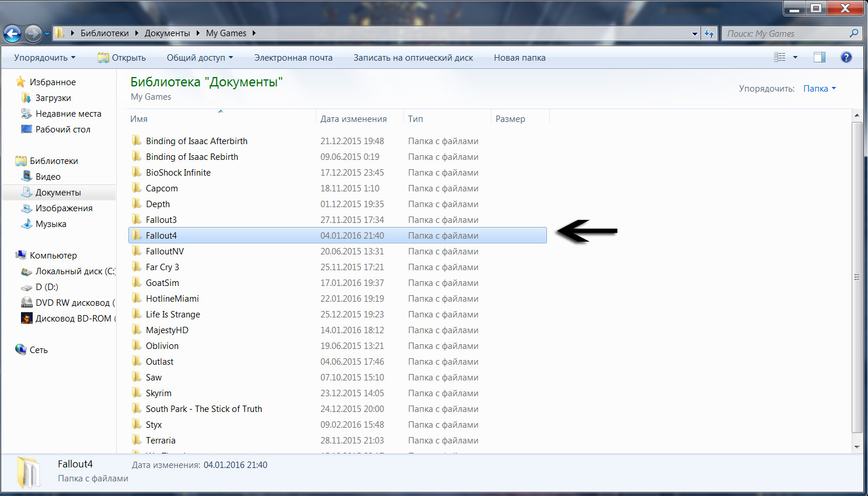
Task: Click Burn to disc (Записать на оптический диск)
Action: tap(413, 58)
